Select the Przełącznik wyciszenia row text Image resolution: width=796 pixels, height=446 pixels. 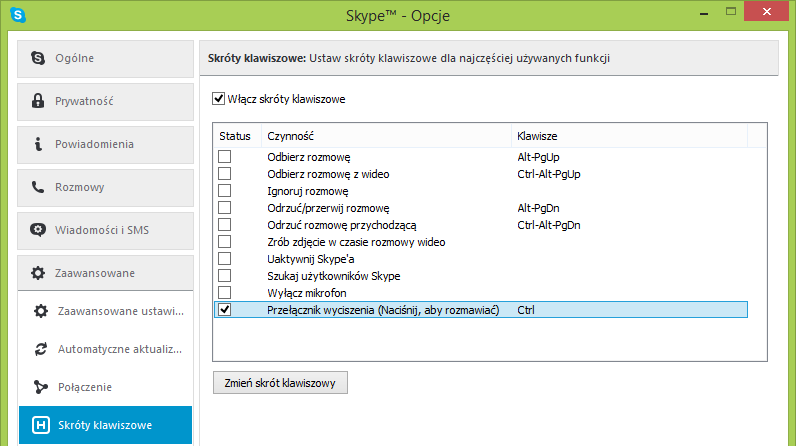(383, 310)
